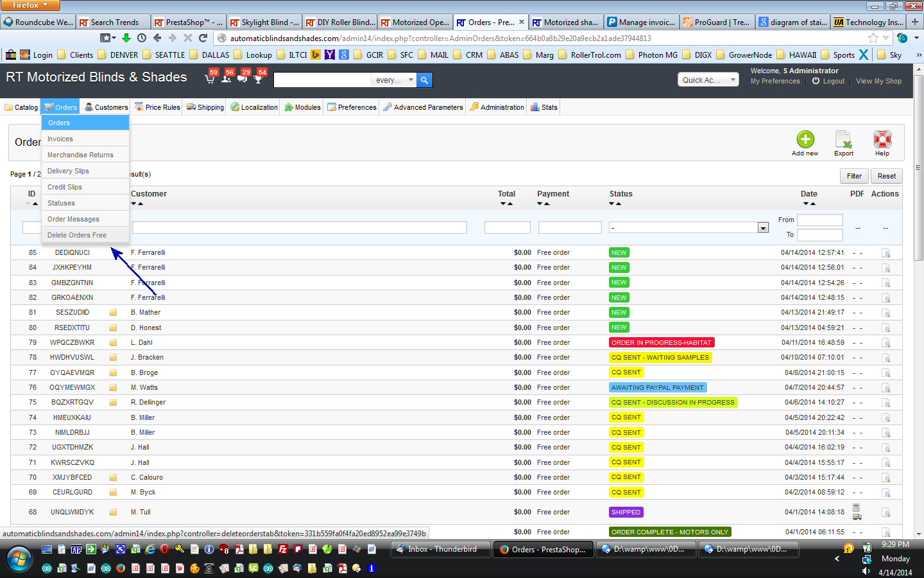Open the Customers tab in the navigation bar
Viewport: 924px width, 578px height.
(107, 107)
